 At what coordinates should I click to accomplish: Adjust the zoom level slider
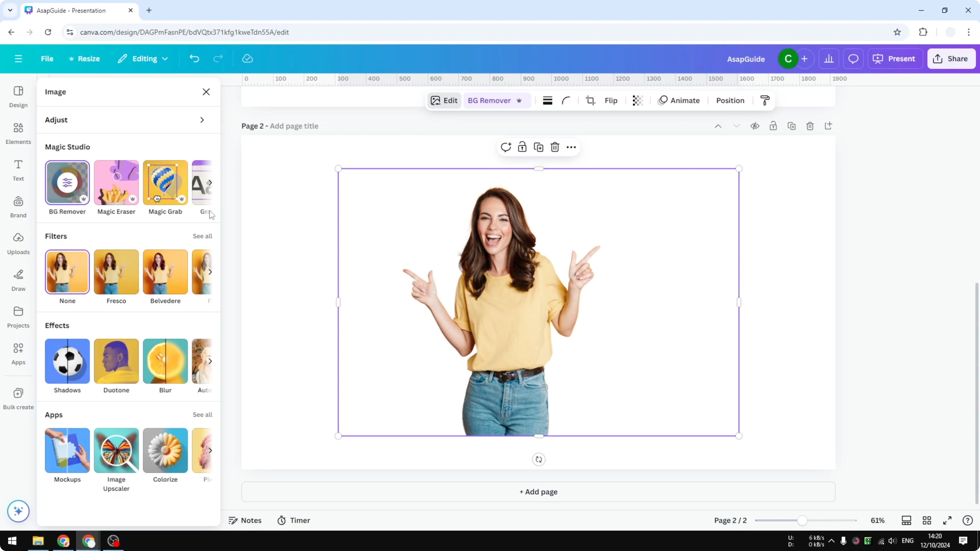(803, 520)
